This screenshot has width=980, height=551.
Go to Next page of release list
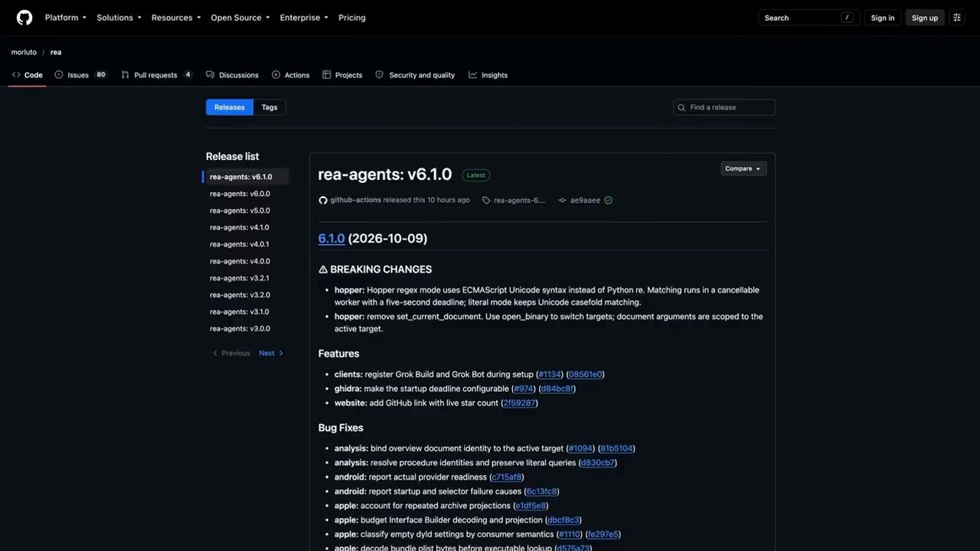[271, 353]
